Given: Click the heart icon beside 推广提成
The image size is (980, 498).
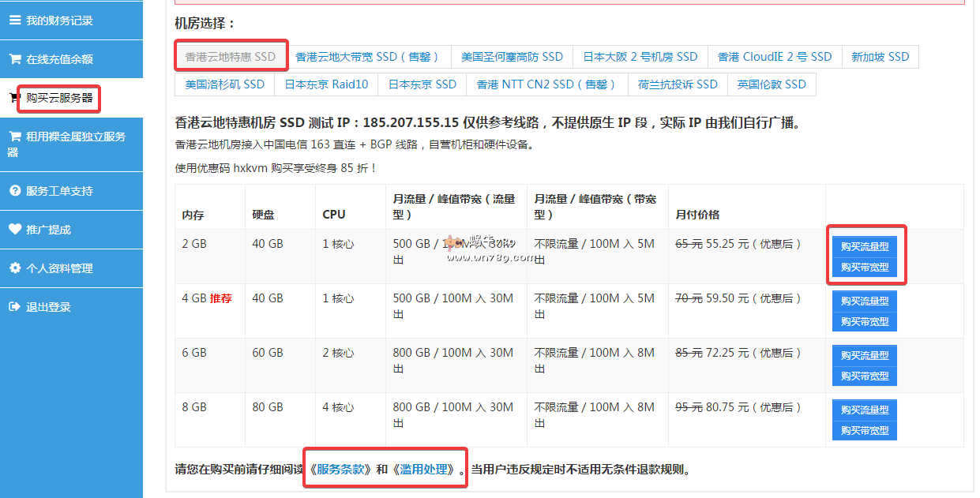Looking at the screenshot, I should (15, 230).
